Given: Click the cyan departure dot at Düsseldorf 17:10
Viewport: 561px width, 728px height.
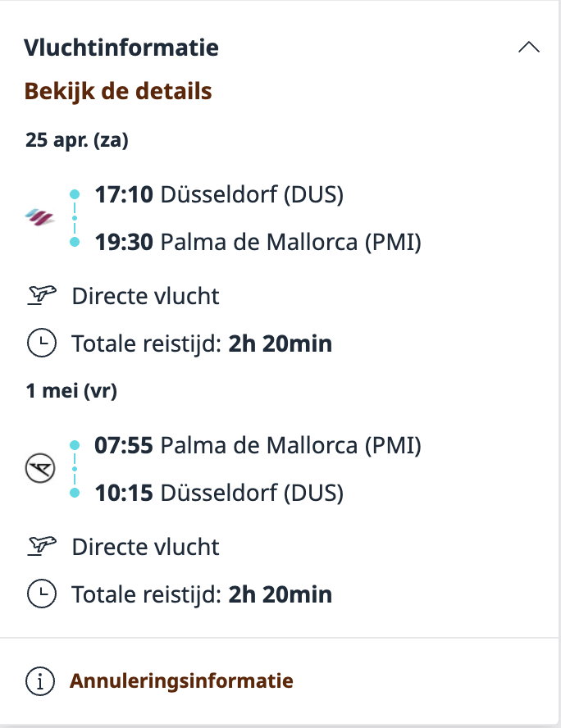Looking at the screenshot, I should click(75, 193).
